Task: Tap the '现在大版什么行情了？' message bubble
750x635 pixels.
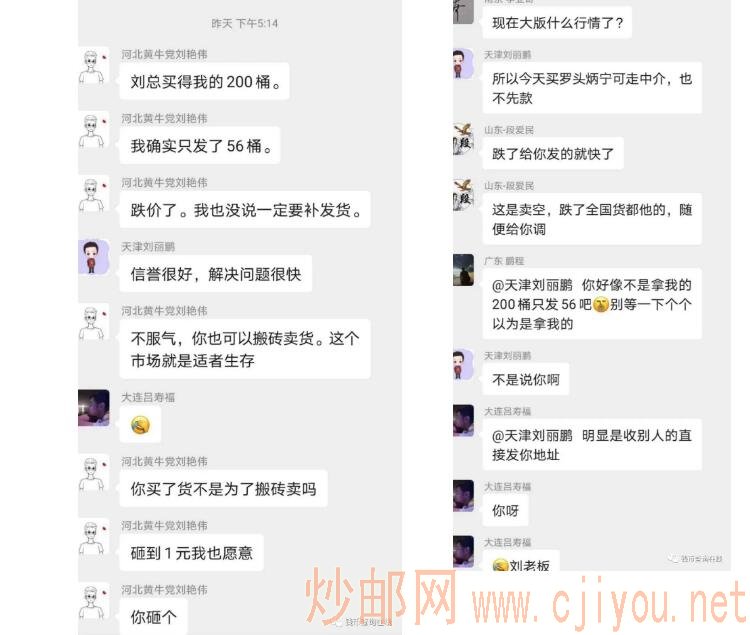Action: coord(557,22)
